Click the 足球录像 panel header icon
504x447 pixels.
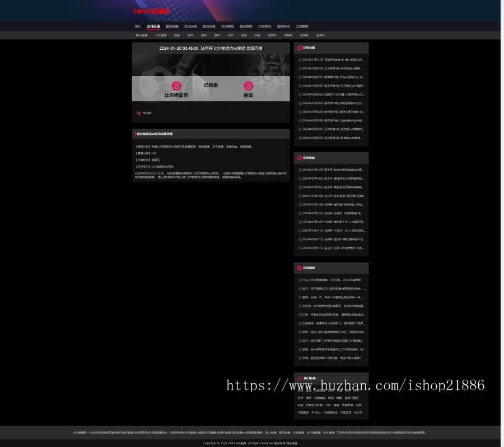tap(299, 48)
